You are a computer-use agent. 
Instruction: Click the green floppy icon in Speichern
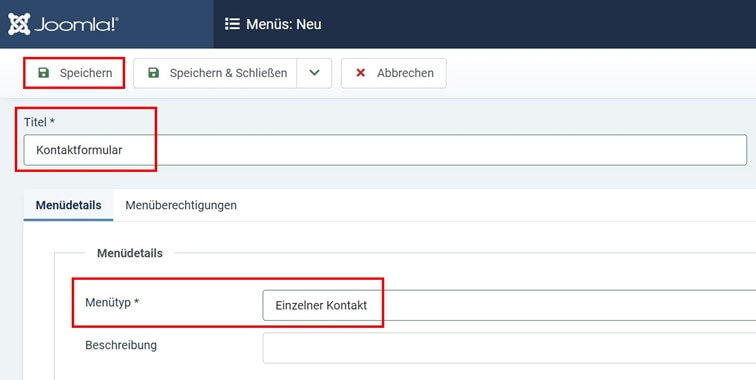43,73
